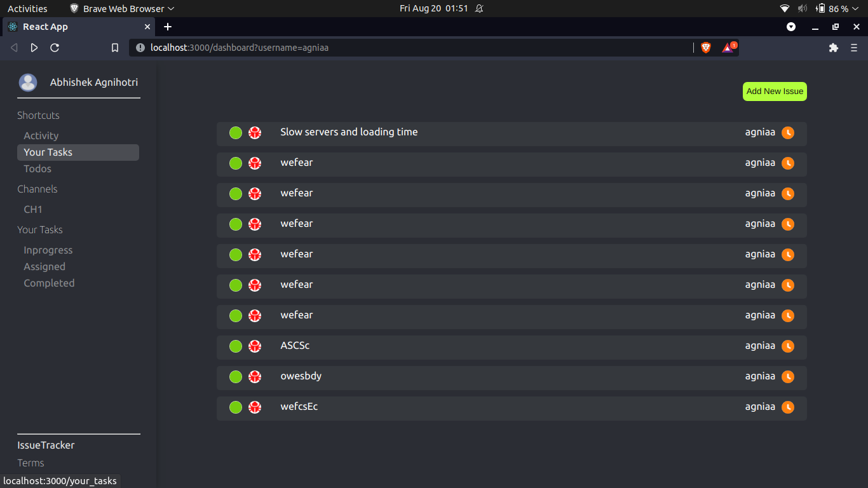Toggle the green status dot on Slow servers issue

pos(235,133)
